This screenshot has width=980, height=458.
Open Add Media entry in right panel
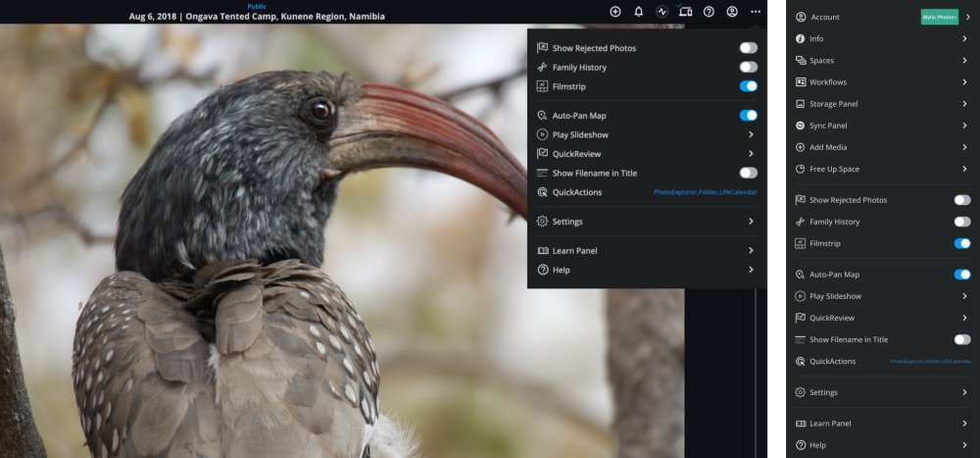click(x=883, y=147)
